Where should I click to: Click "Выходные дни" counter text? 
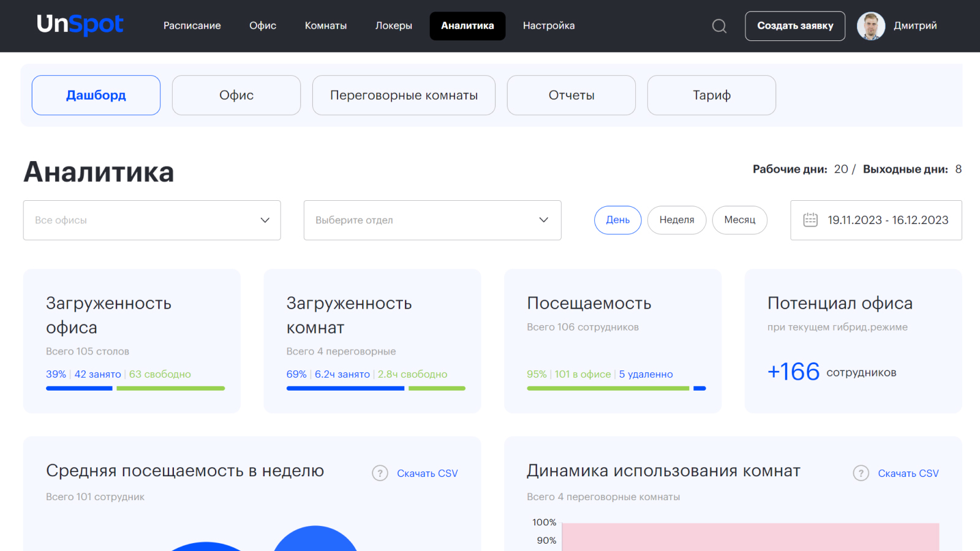coord(913,169)
